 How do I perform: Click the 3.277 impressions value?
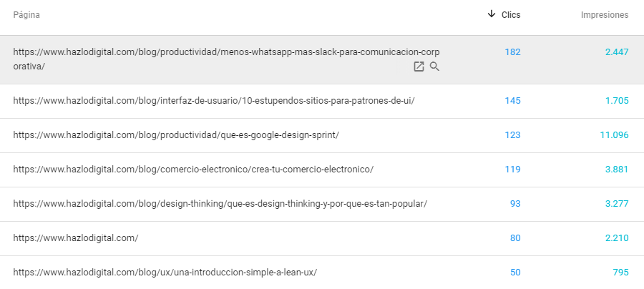click(x=615, y=204)
